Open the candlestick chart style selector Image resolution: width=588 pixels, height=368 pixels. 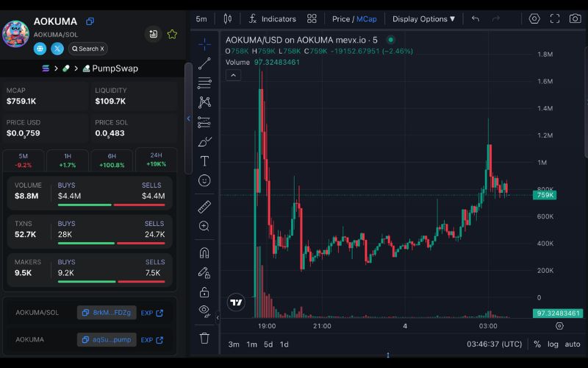click(x=228, y=19)
